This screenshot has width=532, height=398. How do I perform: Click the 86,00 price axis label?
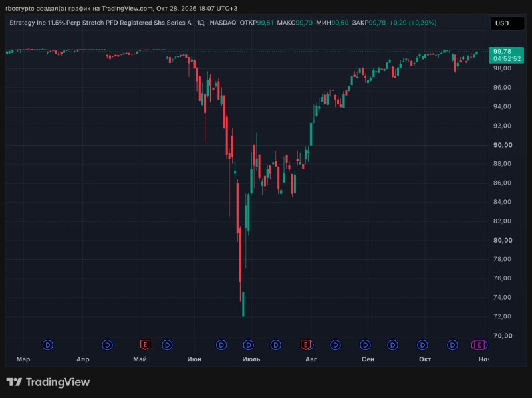[x=502, y=183]
